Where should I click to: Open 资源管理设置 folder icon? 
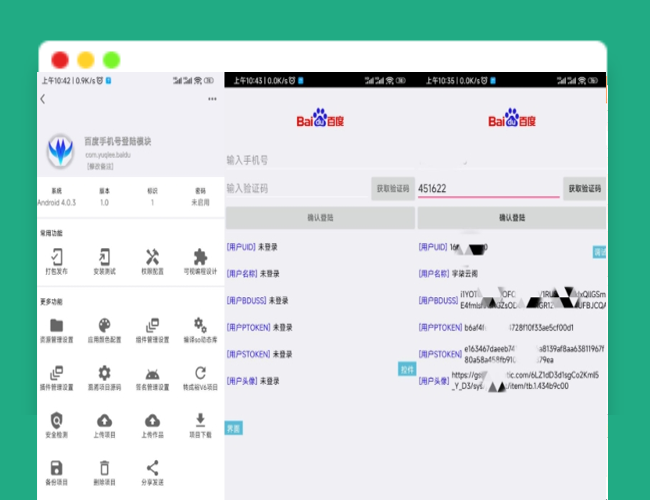57,326
